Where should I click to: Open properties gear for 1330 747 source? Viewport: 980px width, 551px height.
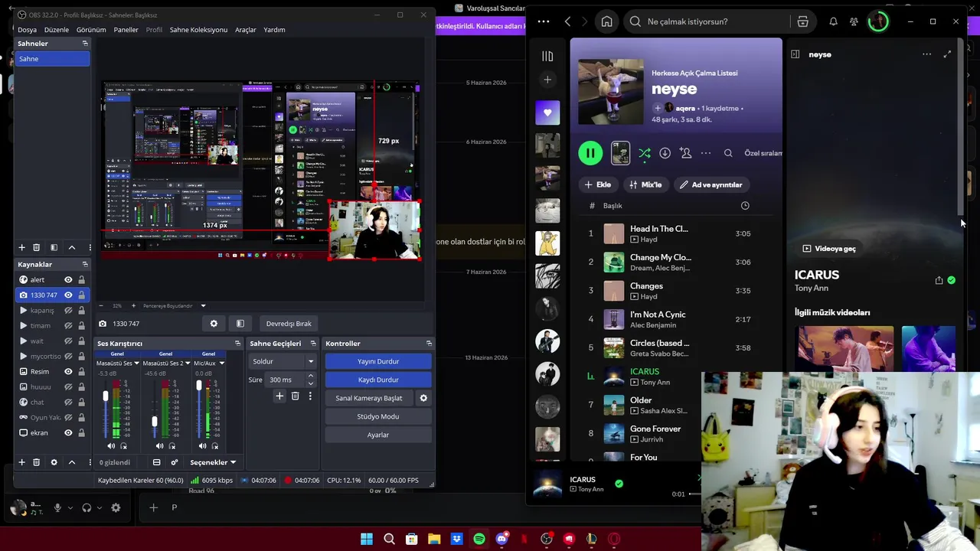[x=214, y=324]
